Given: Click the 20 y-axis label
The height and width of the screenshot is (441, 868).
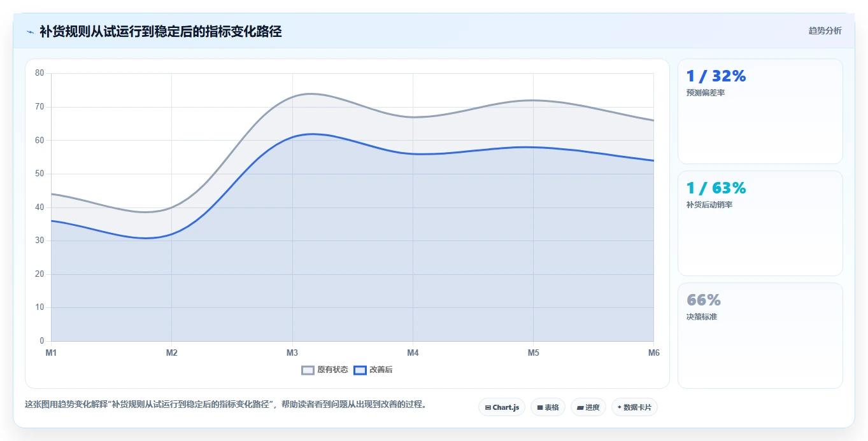Looking at the screenshot, I should pyautogui.click(x=39, y=274).
